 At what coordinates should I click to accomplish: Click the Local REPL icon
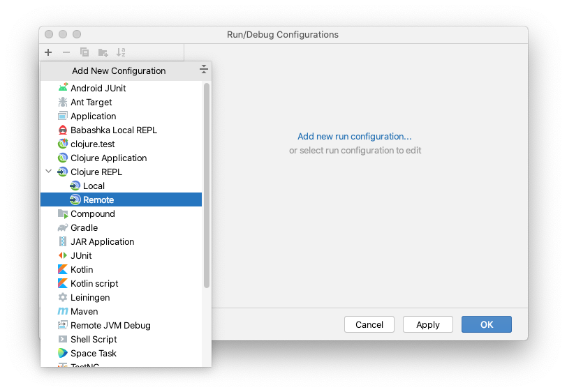75,186
